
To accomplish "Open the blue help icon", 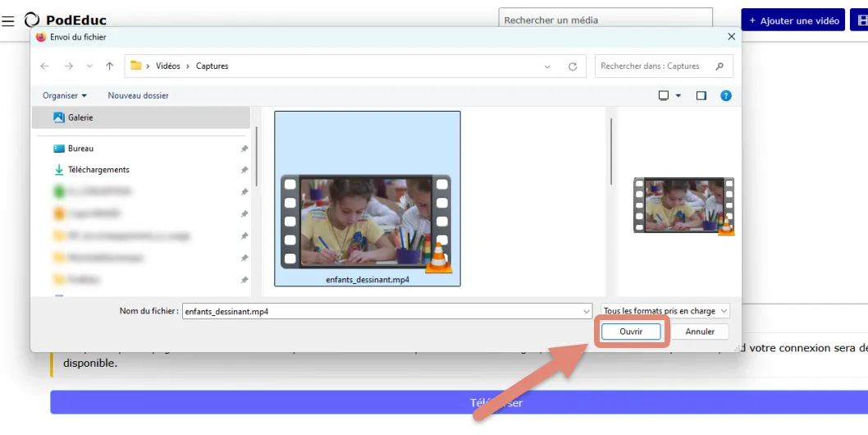I will coord(726,95).
